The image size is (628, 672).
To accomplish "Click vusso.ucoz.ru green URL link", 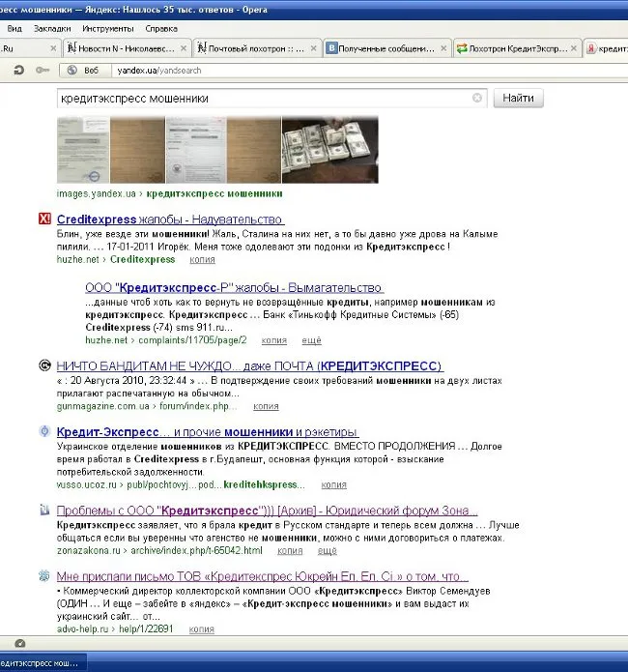I will pyautogui.click(x=181, y=484).
